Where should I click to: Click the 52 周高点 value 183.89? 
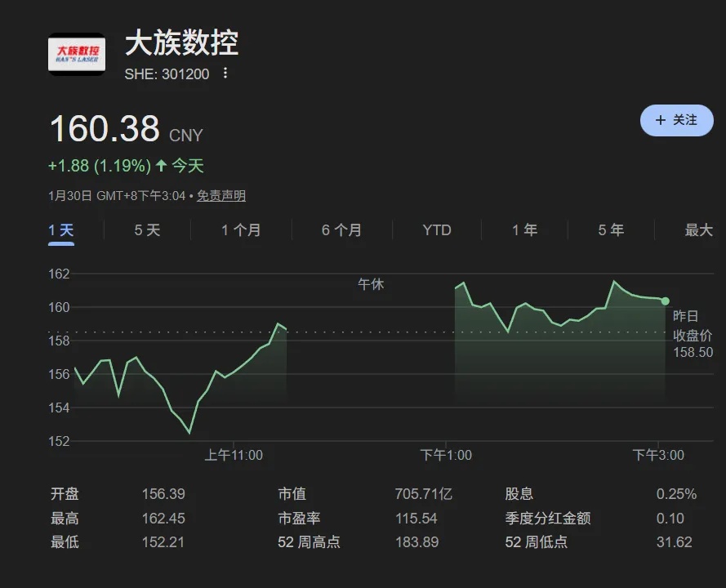tap(416, 542)
